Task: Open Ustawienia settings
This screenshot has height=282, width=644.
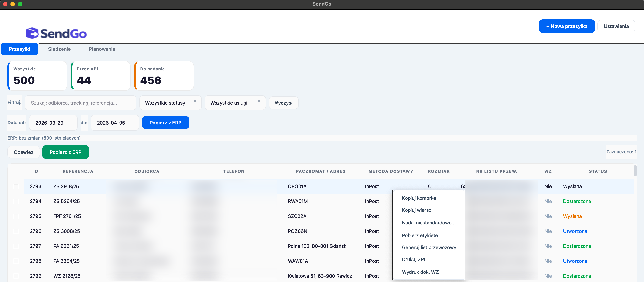Action: click(x=616, y=26)
